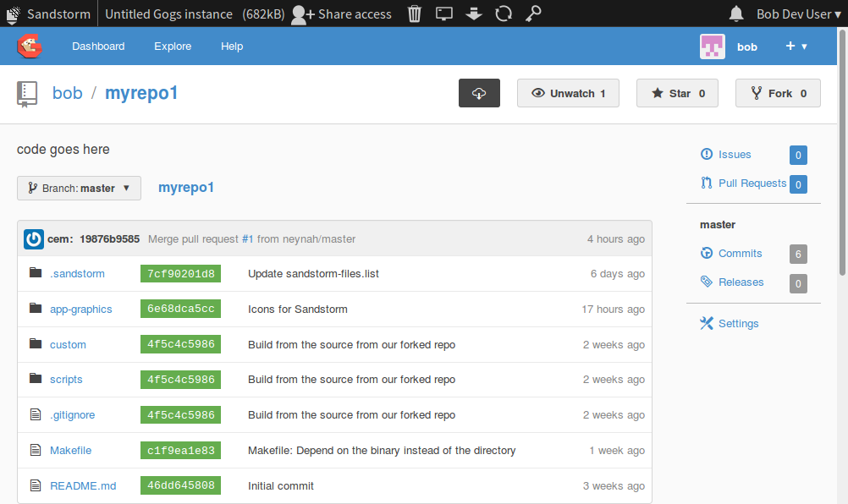Screen dimensions: 848x504
Task: Open notifications via the bell icon
Action: [735, 14]
